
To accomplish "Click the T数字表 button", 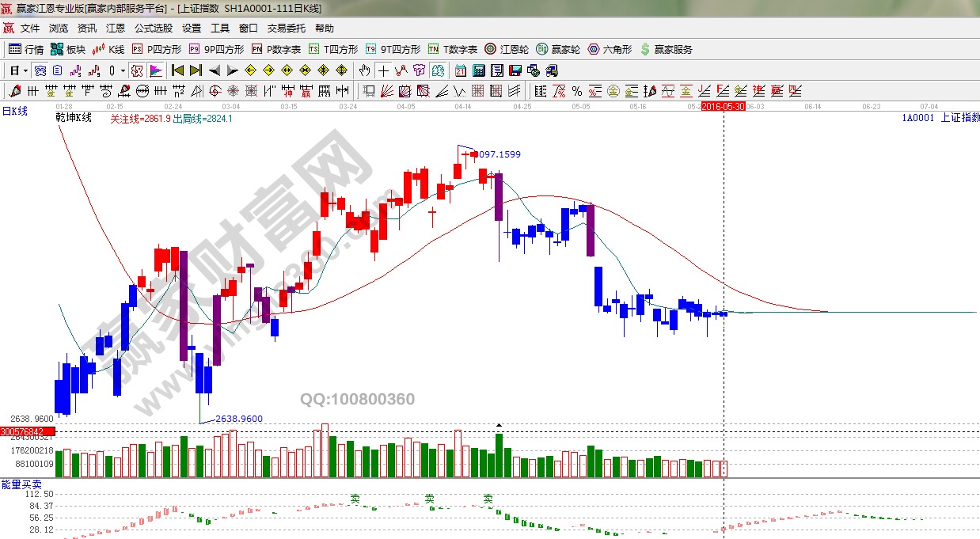I will coord(453,49).
